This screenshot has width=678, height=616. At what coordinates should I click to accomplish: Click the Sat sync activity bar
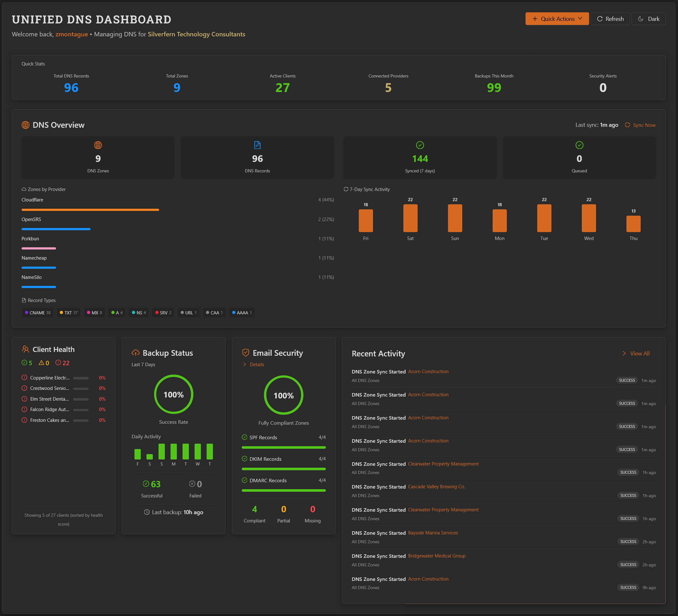[410, 218]
